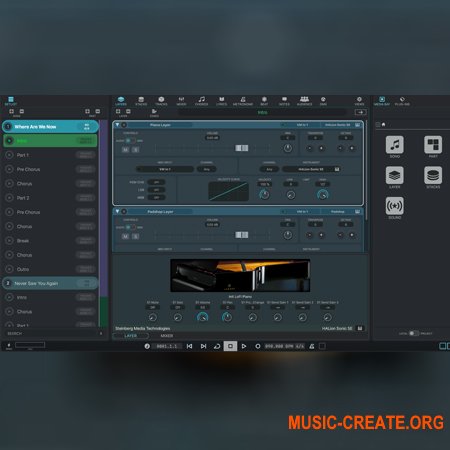Viewport: 450px width, 450px height.
Task: Click the Layer media icon
Action: [x=395, y=175]
